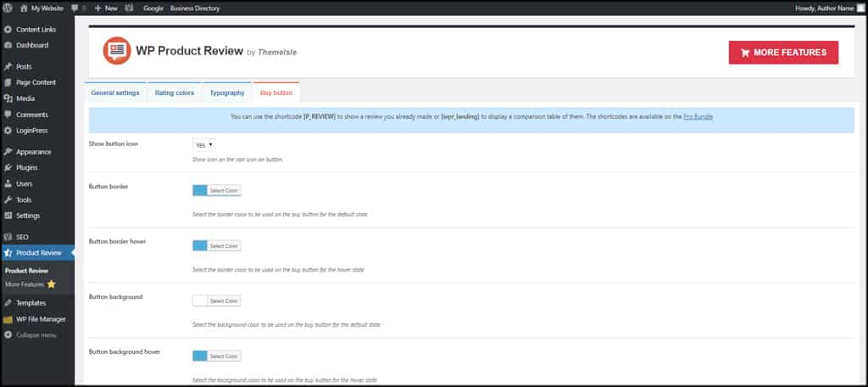Click the WordPress logo in admin bar
The image size is (868, 387).
tap(8, 8)
